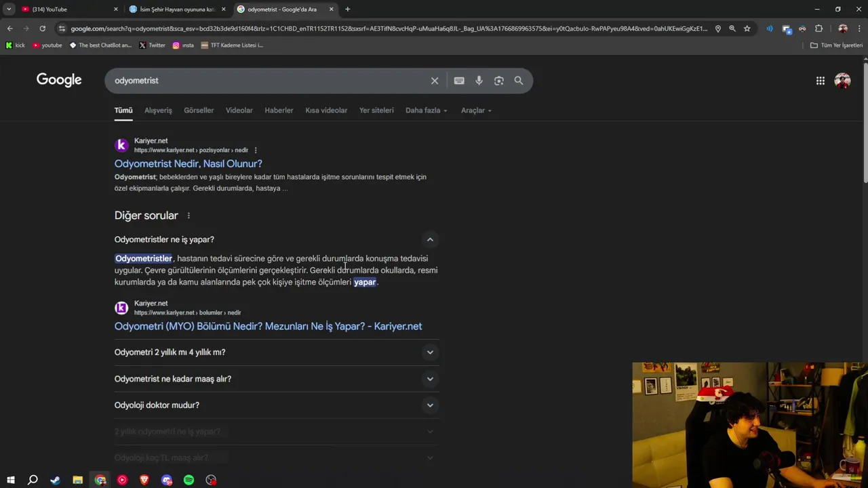Open the options dots beside Diğer sorular
868x488 pixels.
(189, 216)
